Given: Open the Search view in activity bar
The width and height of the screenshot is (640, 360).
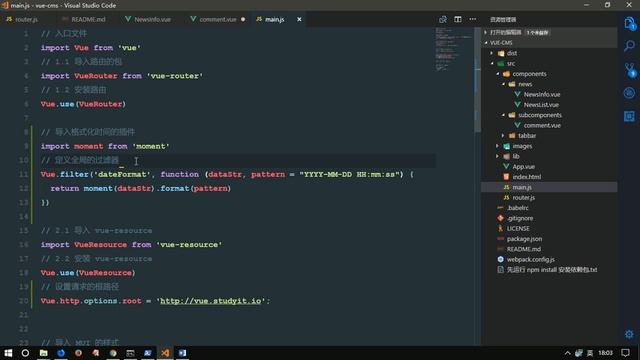Looking at the screenshot, I should click(x=629, y=46).
